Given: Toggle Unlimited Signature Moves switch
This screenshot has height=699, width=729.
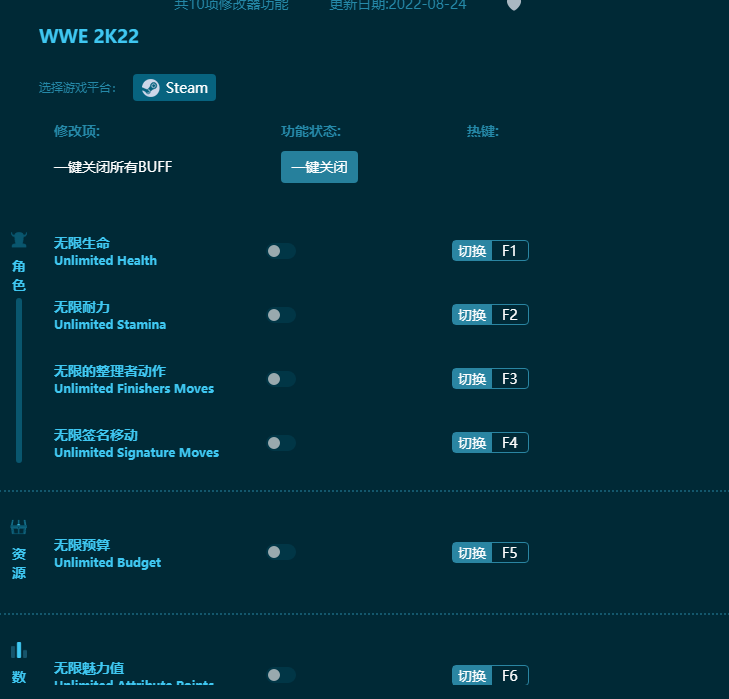Looking at the screenshot, I should 281,443.
